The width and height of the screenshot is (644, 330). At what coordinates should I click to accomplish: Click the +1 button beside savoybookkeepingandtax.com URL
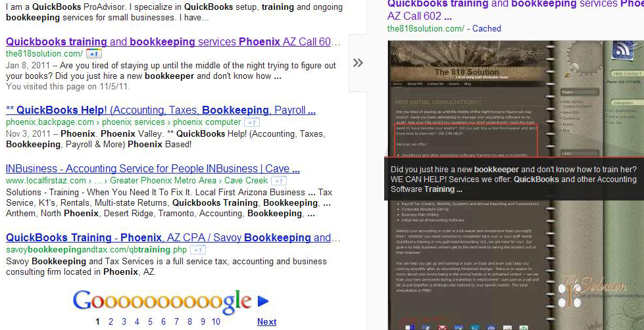pyautogui.click(x=198, y=250)
